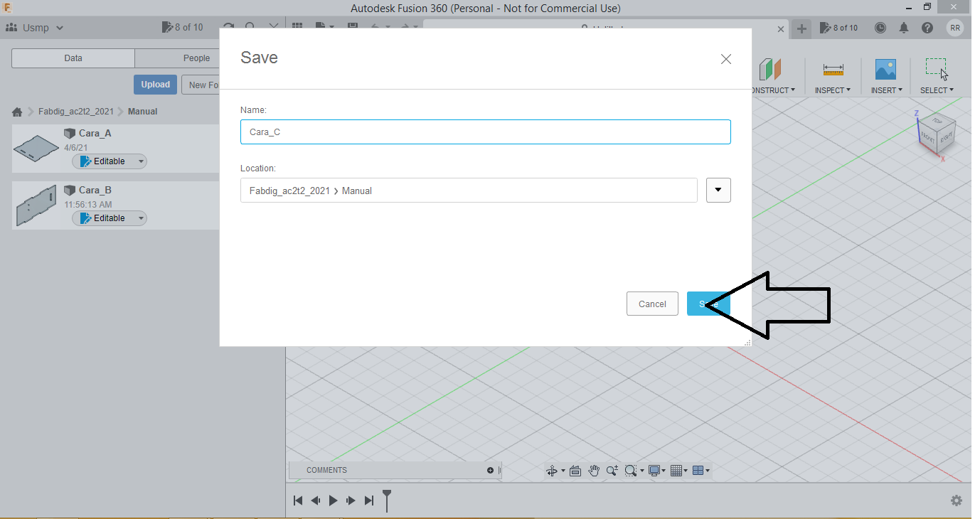Open the Viewports layout icon
Image resolution: width=980 pixels, height=519 pixels.
point(698,471)
